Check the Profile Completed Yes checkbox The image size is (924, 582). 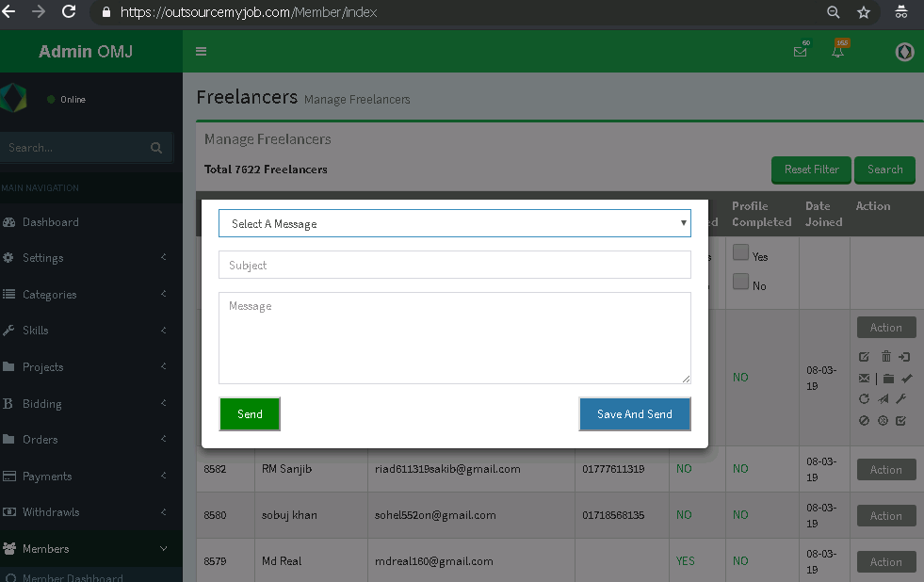(741, 252)
